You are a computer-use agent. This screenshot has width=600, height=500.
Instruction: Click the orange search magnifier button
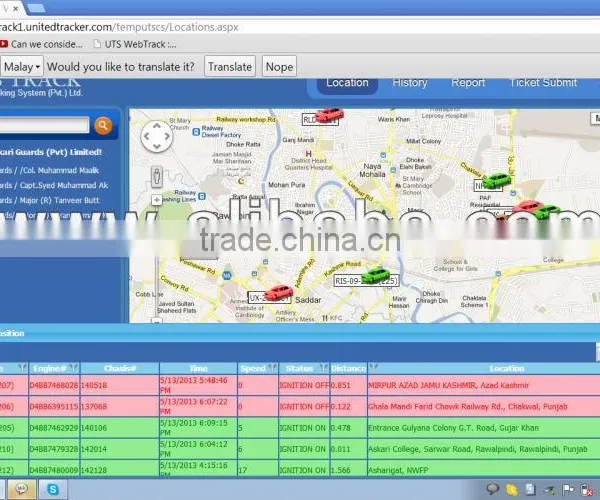[x=103, y=125]
